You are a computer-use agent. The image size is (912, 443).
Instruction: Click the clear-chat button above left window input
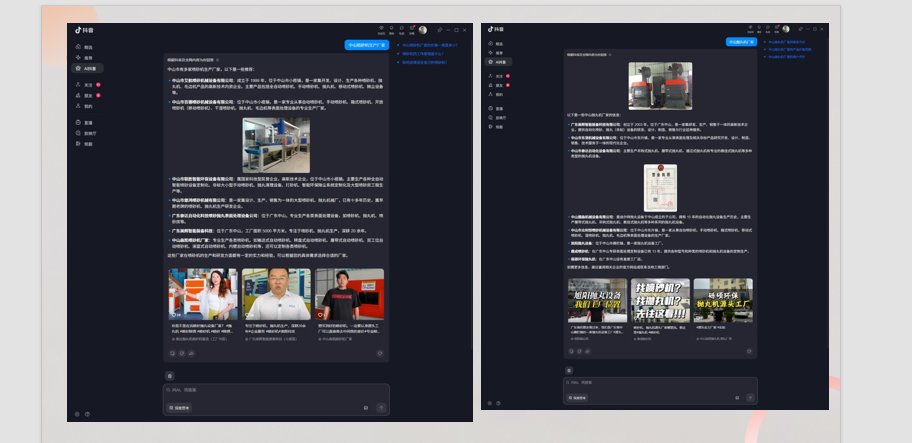(x=170, y=376)
